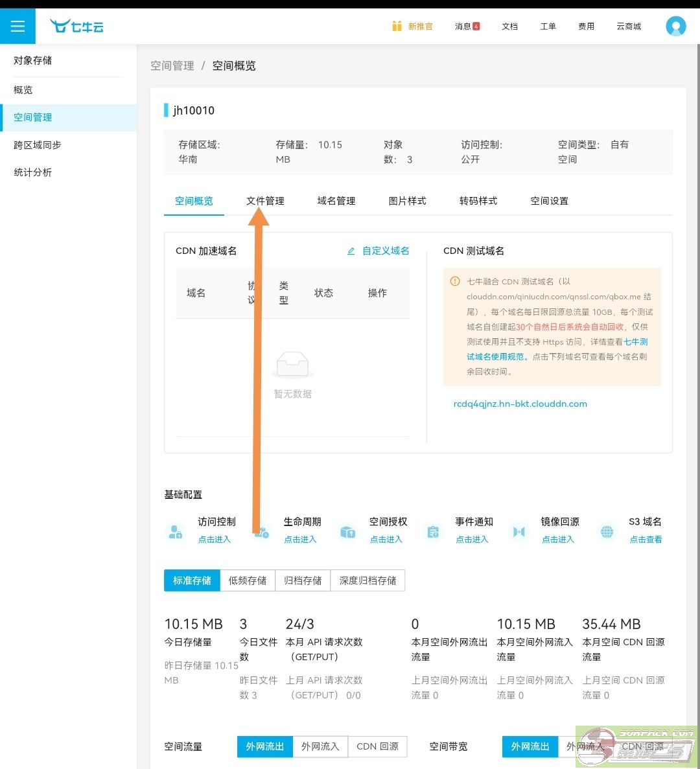Select the 标准存储 storage type
The width and height of the screenshot is (700, 769).
coord(192,580)
